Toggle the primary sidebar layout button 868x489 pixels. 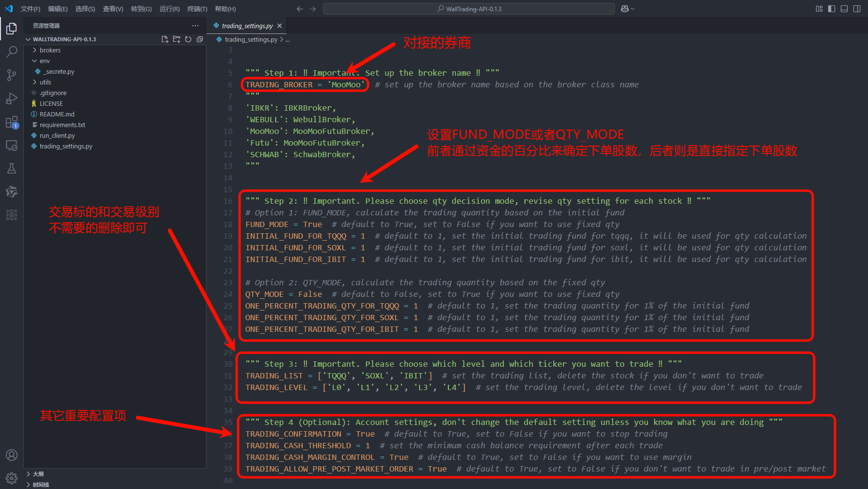[832, 9]
